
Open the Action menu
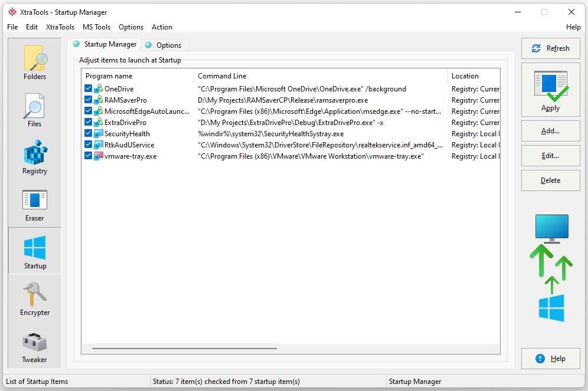(162, 27)
